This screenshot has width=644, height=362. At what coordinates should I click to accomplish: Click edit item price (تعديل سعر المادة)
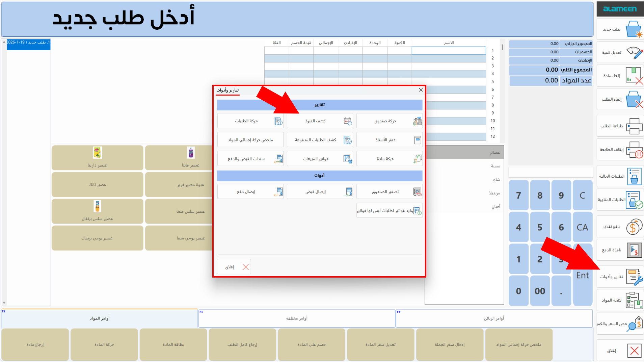point(381,344)
